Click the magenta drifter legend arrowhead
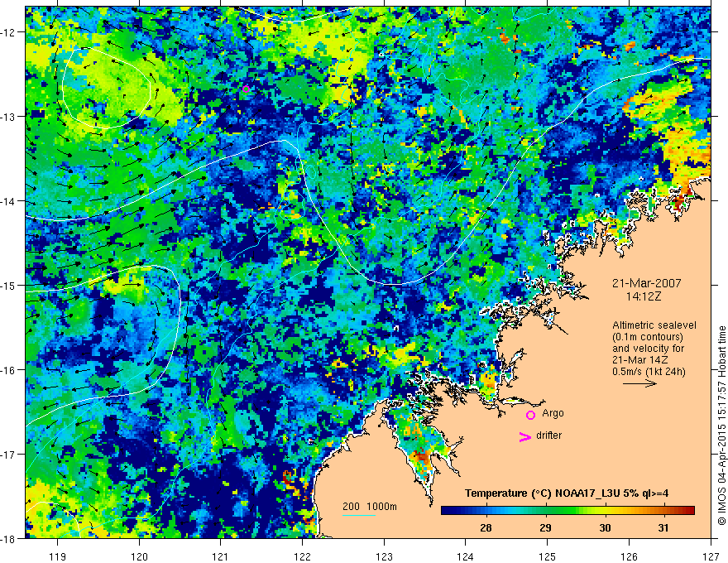 coord(524,436)
